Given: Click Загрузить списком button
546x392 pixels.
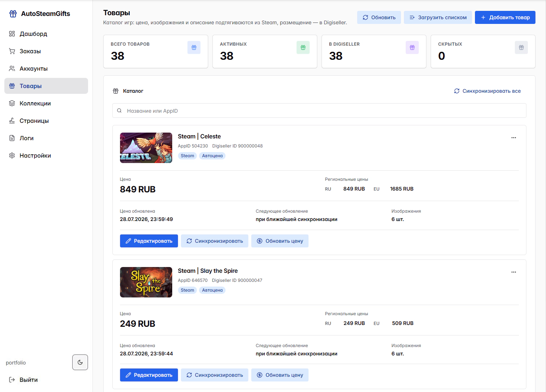Looking at the screenshot, I should (438, 17).
